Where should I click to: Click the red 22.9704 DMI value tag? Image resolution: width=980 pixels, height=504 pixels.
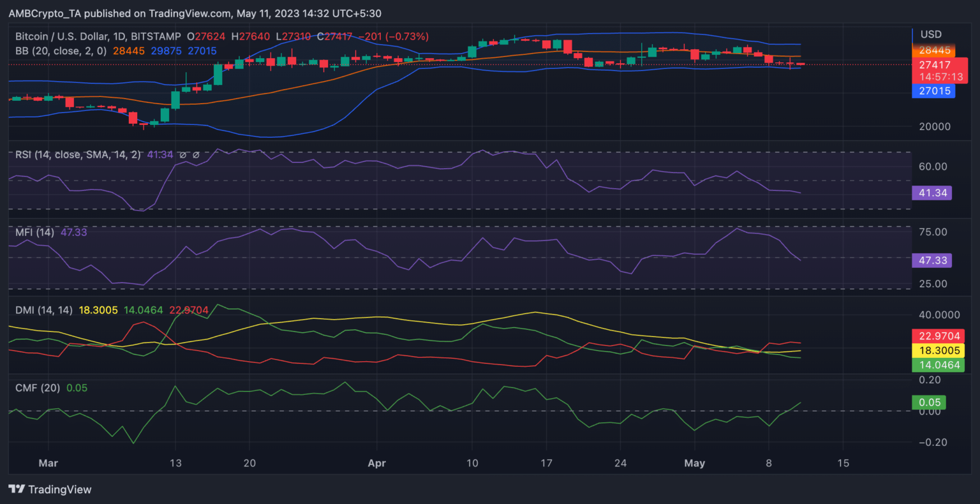(939, 336)
